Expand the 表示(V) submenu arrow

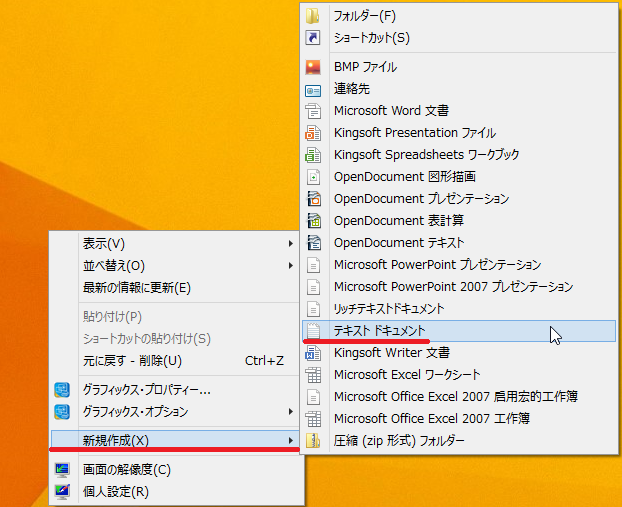[x=291, y=244]
